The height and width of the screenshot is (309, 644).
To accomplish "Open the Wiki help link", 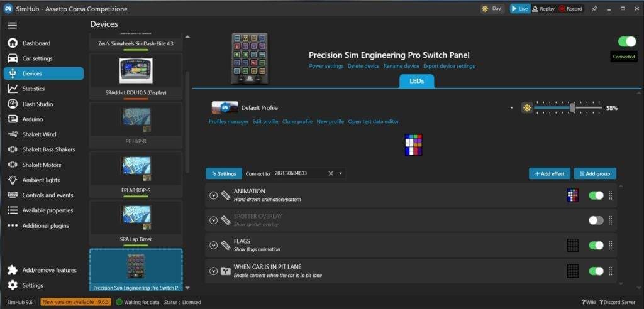I will coord(589,303).
